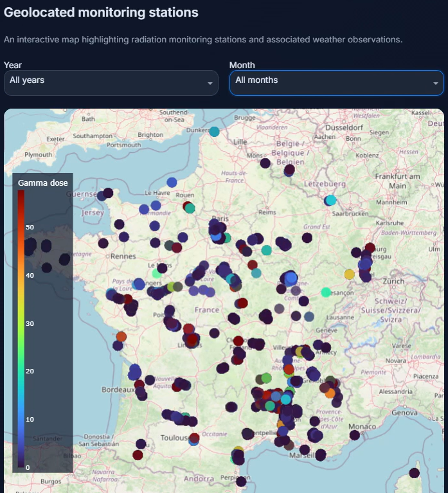Image resolution: width=448 pixels, height=493 pixels.
Task: Select the dark station marker beside Monaco
Action: 355,435
